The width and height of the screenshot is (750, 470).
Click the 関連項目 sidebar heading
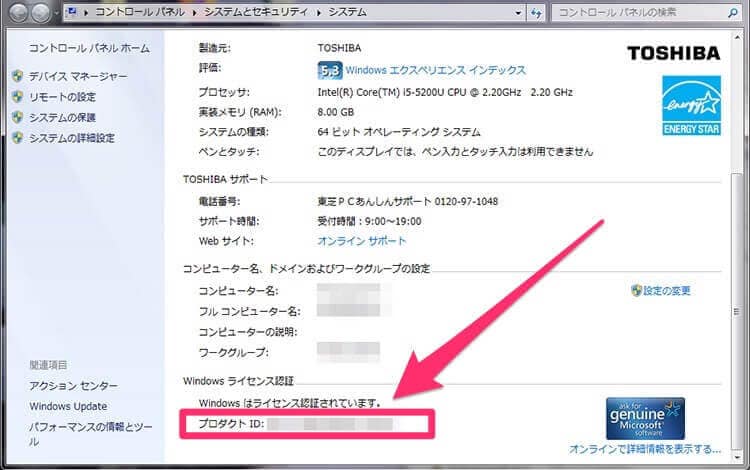[x=48, y=365]
